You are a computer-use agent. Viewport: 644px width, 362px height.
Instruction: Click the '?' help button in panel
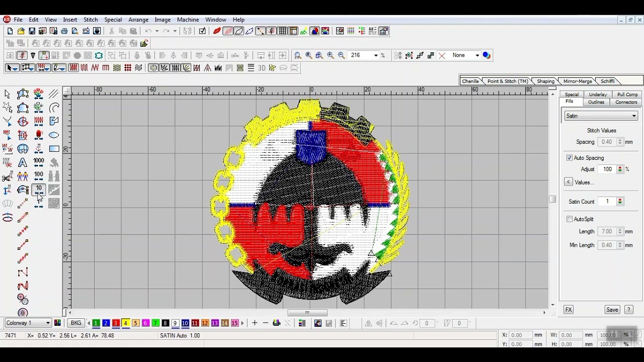629,310
